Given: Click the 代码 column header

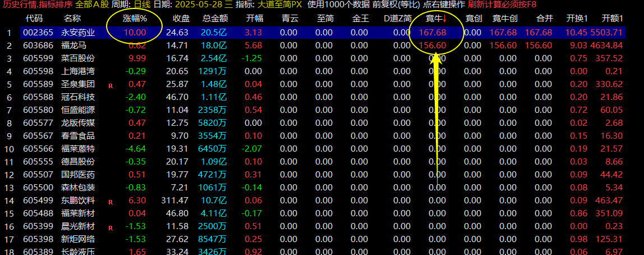Looking at the screenshot, I should pyautogui.click(x=34, y=19).
